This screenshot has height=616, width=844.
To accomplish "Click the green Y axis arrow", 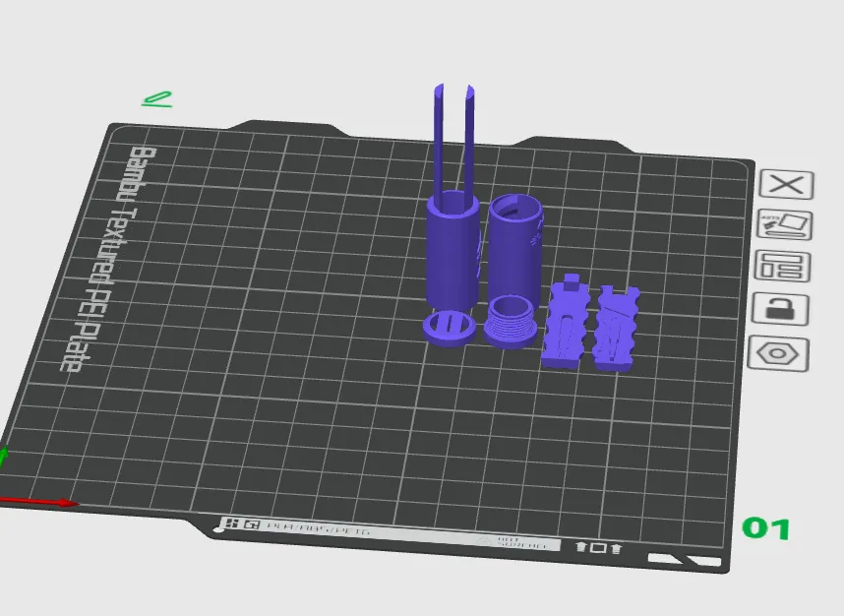I will click(3, 458).
